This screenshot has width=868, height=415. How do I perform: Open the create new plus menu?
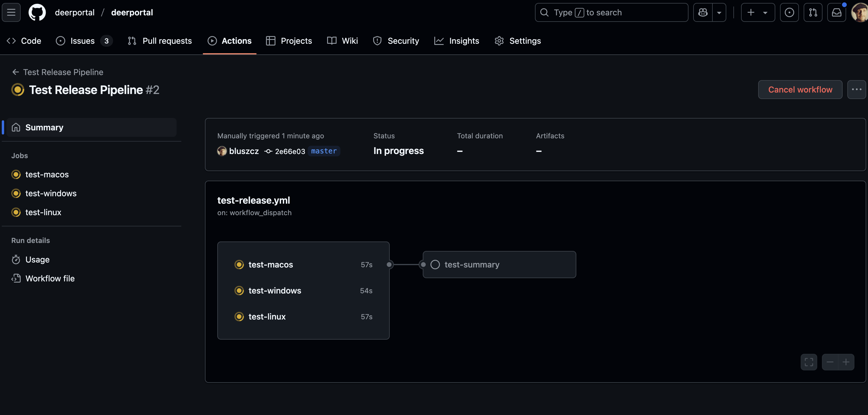click(x=758, y=12)
